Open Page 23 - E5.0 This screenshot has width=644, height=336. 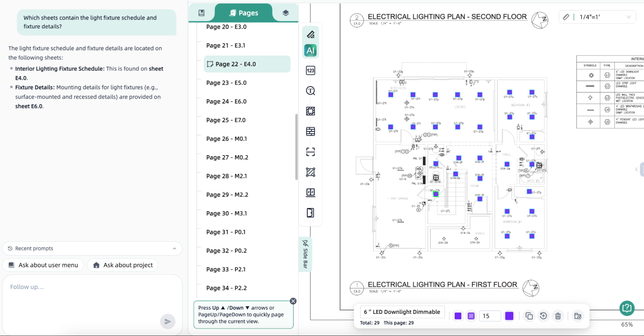point(226,83)
